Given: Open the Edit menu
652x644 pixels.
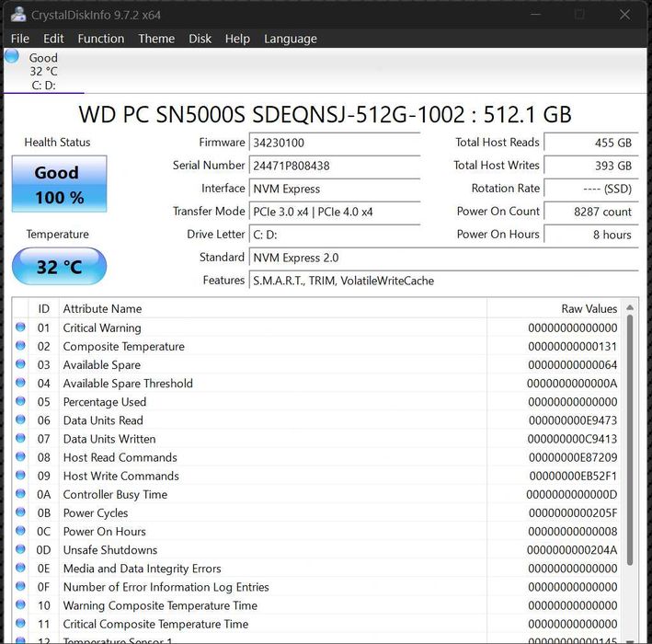Looking at the screenshot, I should pos(53,39).
